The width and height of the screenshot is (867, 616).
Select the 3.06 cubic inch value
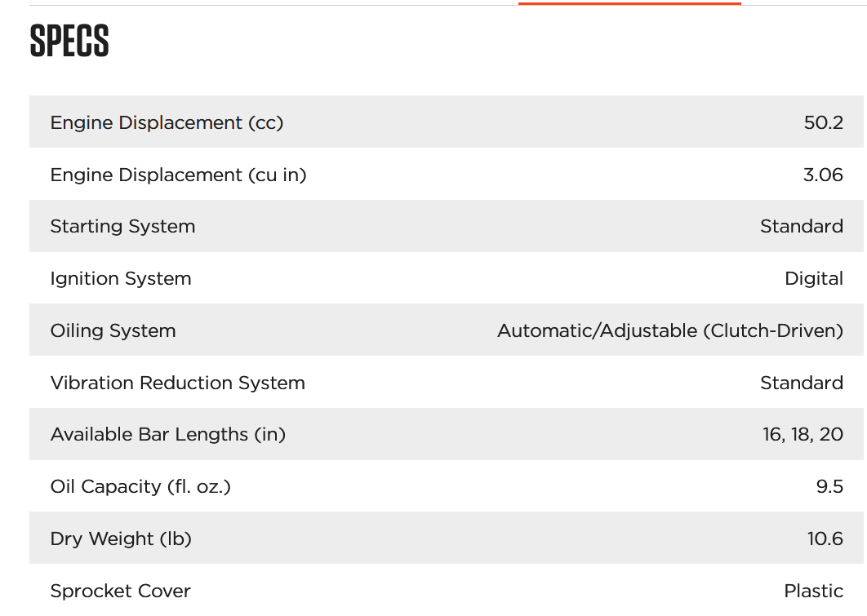click(x=823, y=175)
